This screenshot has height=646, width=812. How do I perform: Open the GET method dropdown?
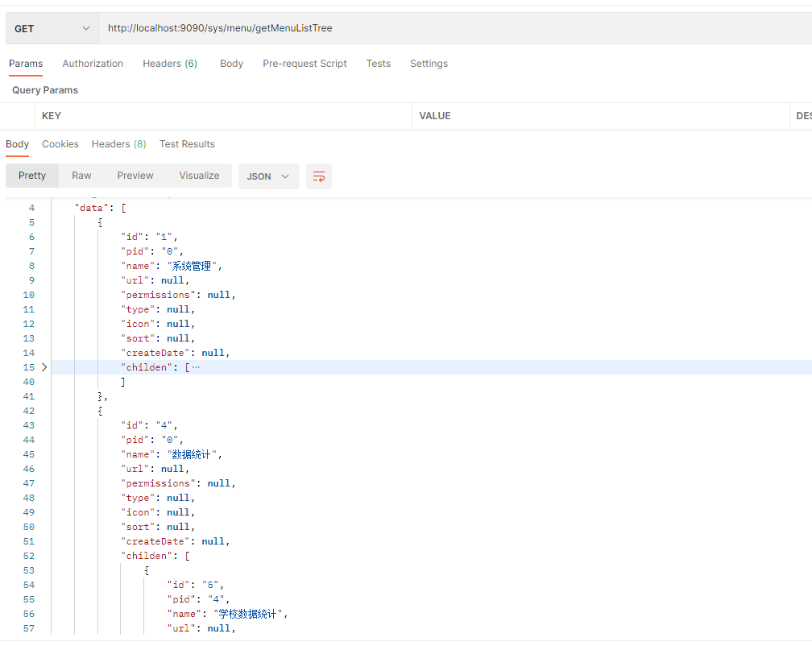click(x=52, y=28)
